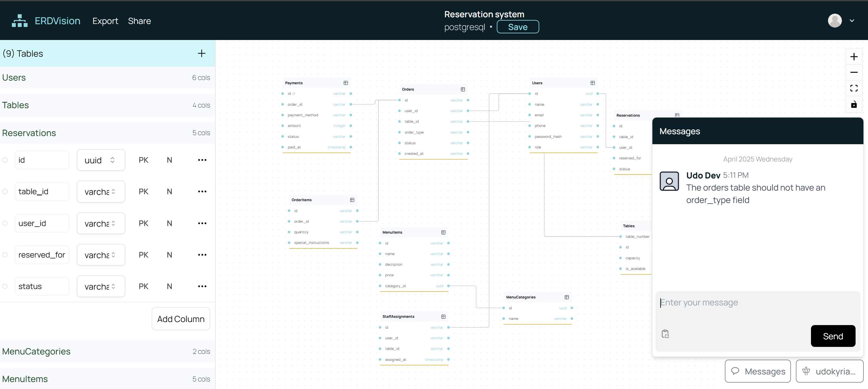Toggle canvas lock icon

pos(854,104)
